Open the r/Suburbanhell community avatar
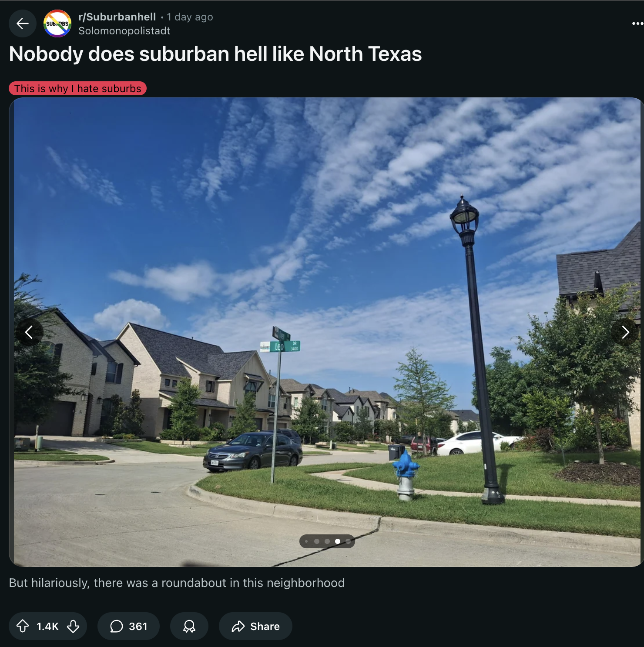The width and height of the screenshot is (644, 647). coord(57,23)
